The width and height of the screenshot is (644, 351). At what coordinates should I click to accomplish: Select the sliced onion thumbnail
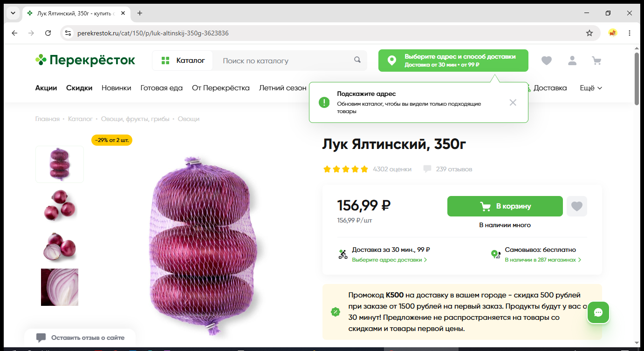click(x=60, y=287)
